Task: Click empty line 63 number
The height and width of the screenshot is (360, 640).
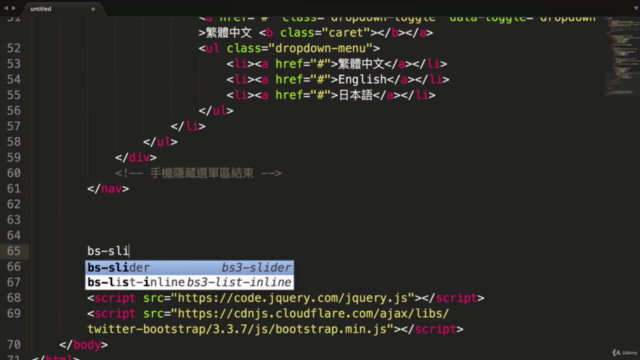Action: (14, 220)
